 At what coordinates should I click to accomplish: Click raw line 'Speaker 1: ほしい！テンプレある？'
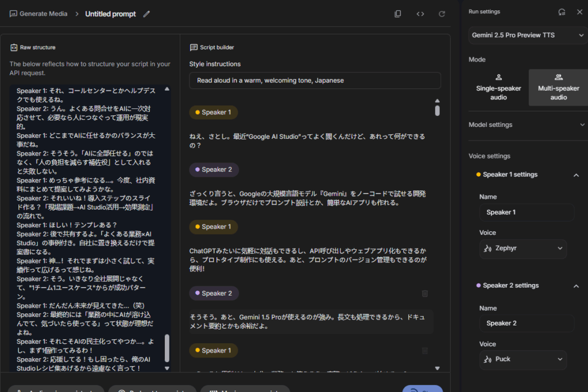point(67,225)
